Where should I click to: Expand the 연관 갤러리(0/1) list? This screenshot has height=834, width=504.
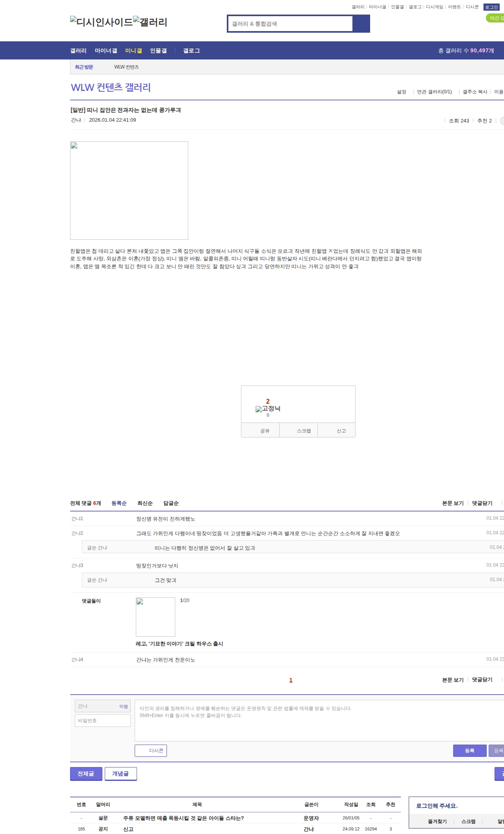coord(434,92)
